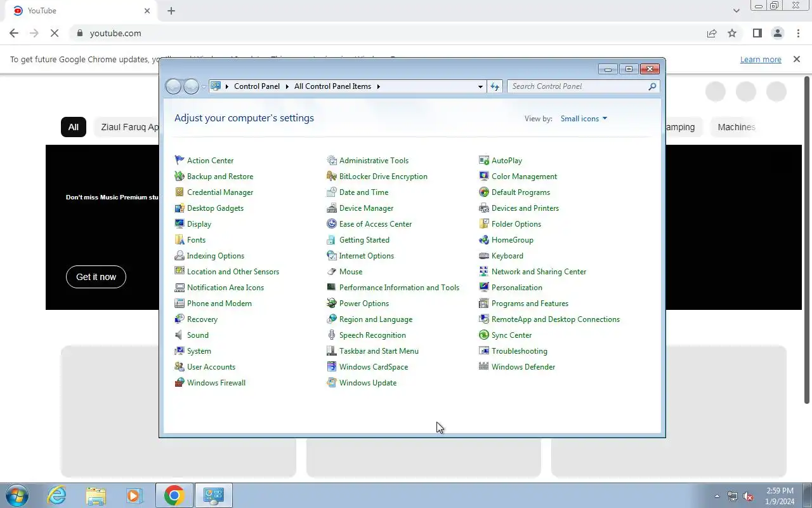Switch to the YouTube browser tab

coord(82,11)
